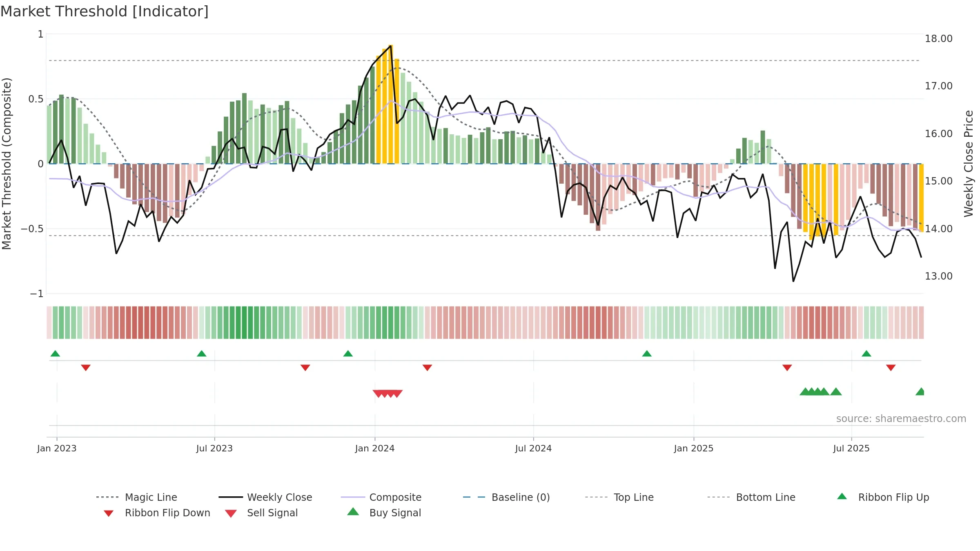The height and width of the screenshot is (551, 980).
Task: Click the 18.00 price axis label
Action: click(x=939, y=39)
